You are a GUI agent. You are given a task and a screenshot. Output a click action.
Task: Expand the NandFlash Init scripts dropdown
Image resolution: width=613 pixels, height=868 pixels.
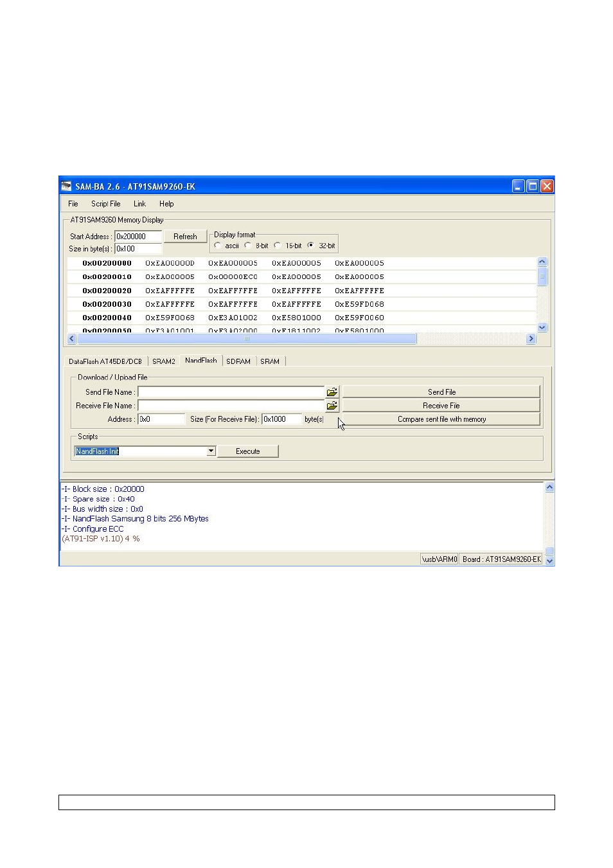pos(211,451)
